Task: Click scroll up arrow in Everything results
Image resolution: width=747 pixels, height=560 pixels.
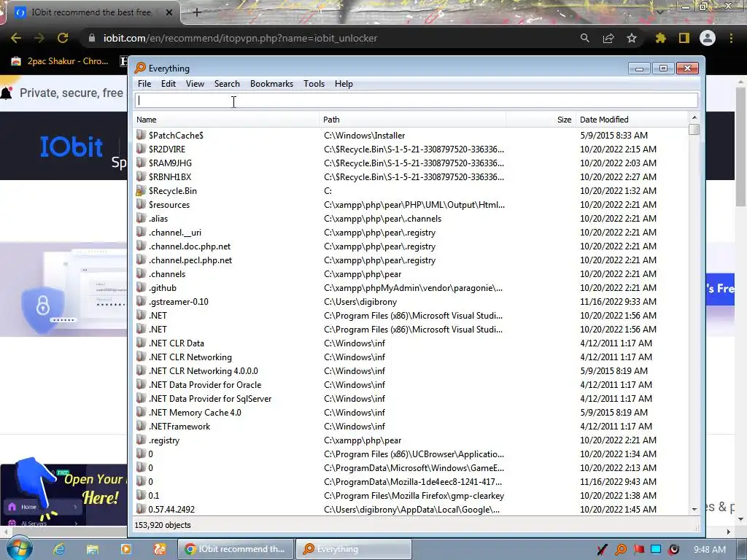Action: tap(694, 117)
